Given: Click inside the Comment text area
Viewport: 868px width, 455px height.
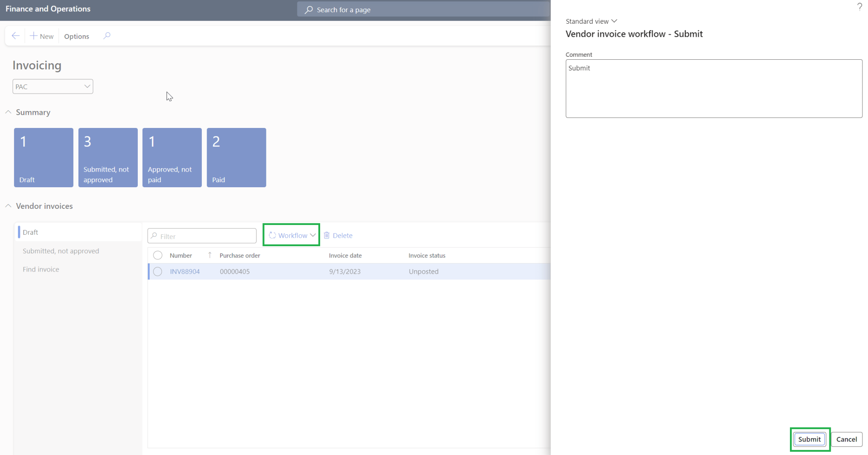Looking at the screenshot, I should [714, 89].
